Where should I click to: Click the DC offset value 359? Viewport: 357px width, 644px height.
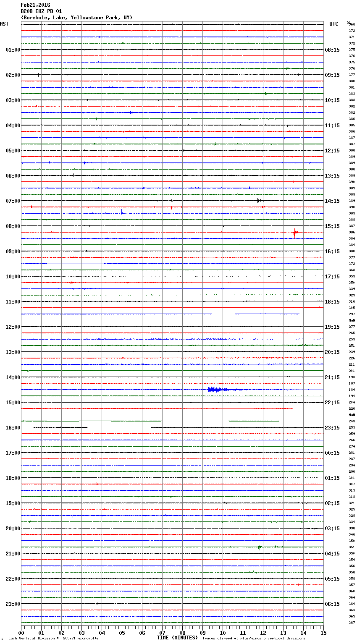pos(352,277)
